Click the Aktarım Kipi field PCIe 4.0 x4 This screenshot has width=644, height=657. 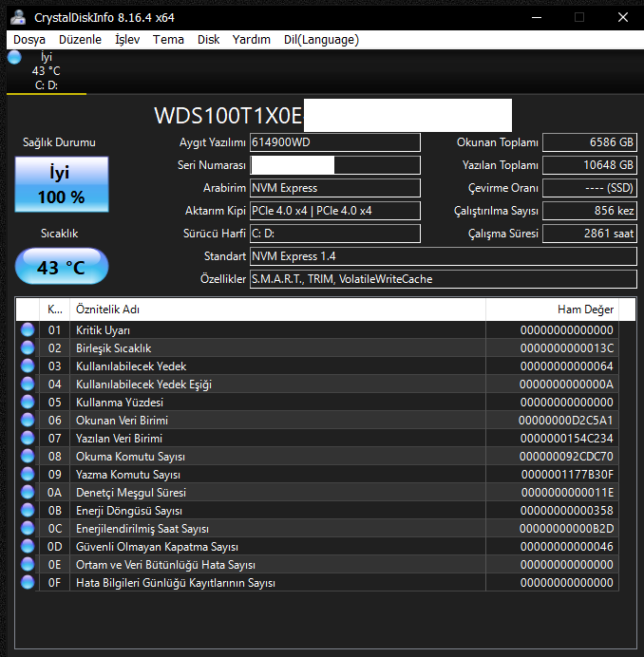[335, 211]
